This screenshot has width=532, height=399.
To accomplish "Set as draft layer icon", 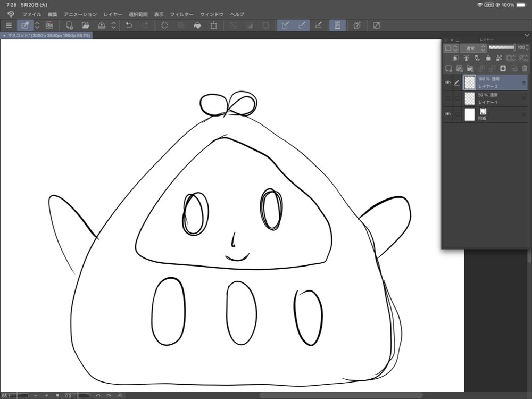I will (x=477, y=58).
